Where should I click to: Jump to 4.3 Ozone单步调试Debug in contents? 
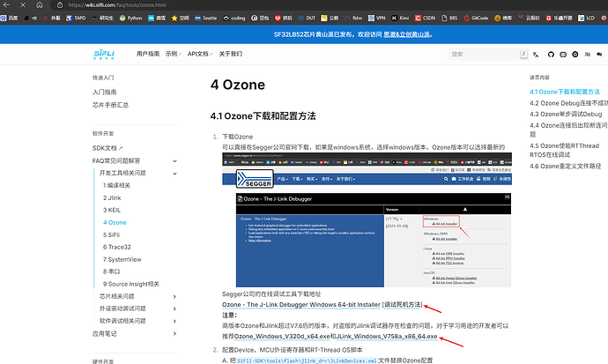click(566, 114)
